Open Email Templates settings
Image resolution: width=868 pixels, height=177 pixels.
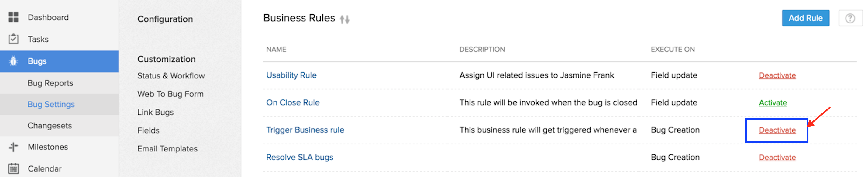(x=167, y=149)
